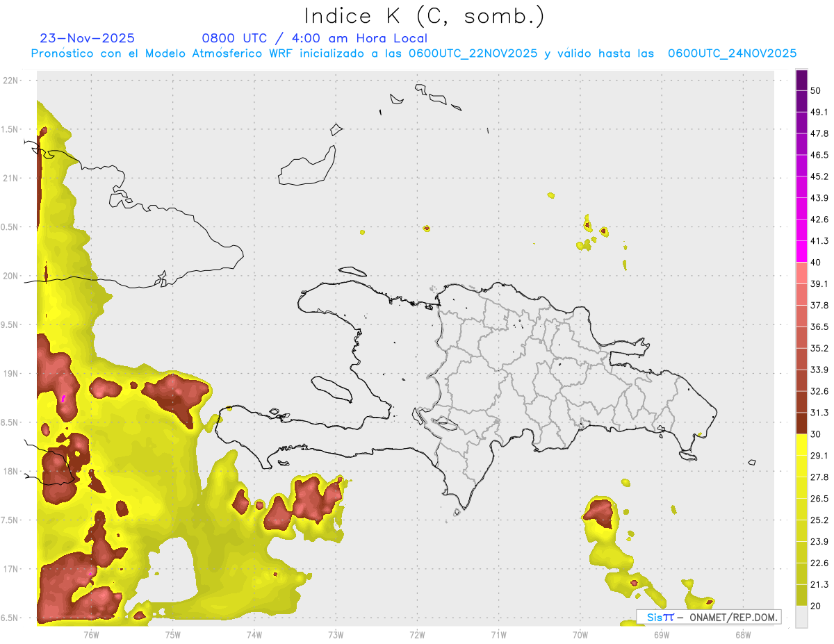Click the "70W" longitude axis label
This screenshot has height=644, width=834.
click(x=580, y=634)
